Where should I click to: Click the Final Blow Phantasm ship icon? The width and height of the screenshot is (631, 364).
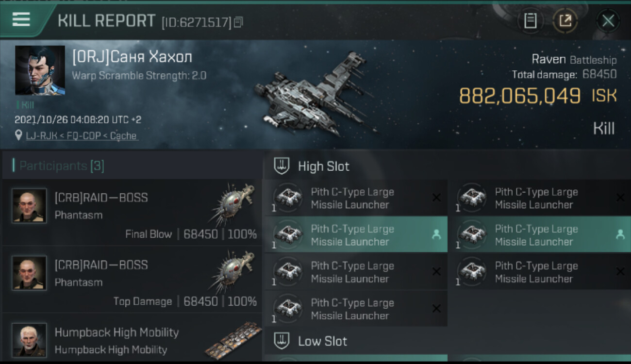point(233,205)
